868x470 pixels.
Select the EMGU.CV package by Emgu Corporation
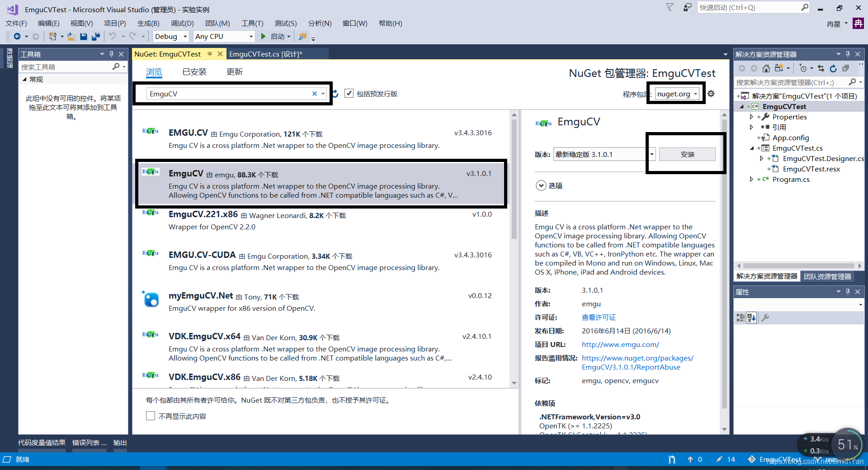coord(321,139)
